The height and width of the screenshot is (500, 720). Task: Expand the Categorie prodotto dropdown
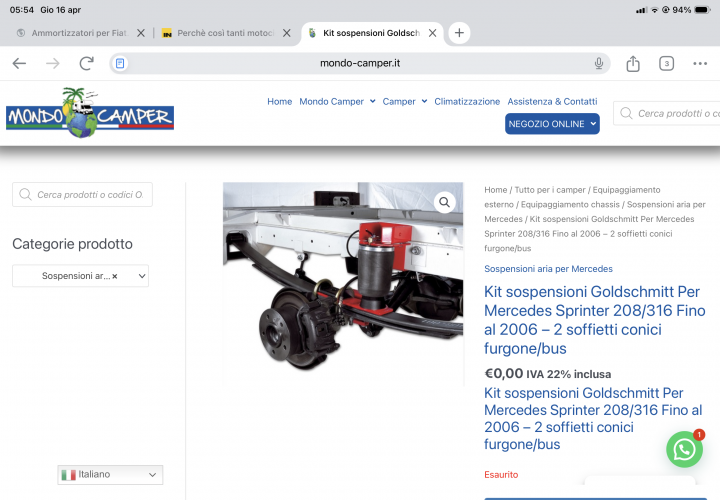coord(140,276)
